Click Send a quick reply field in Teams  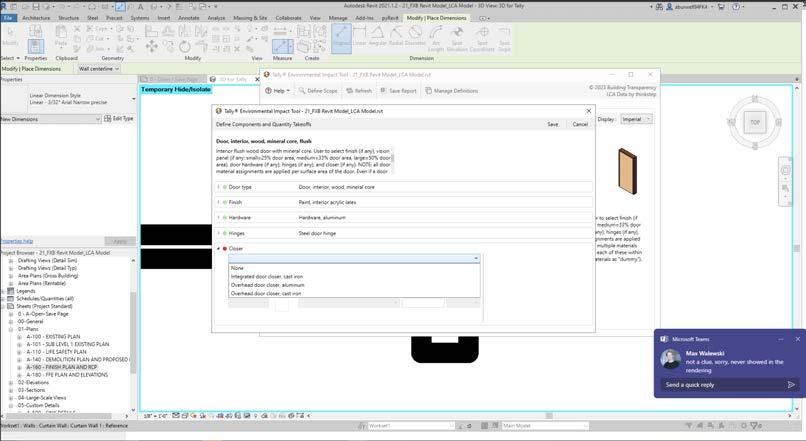[x=723, y=384]
